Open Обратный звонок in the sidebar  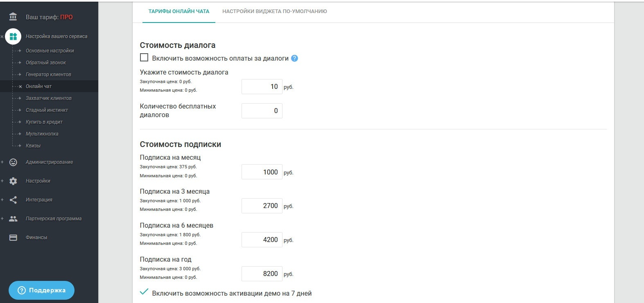(x=46, y=63)
